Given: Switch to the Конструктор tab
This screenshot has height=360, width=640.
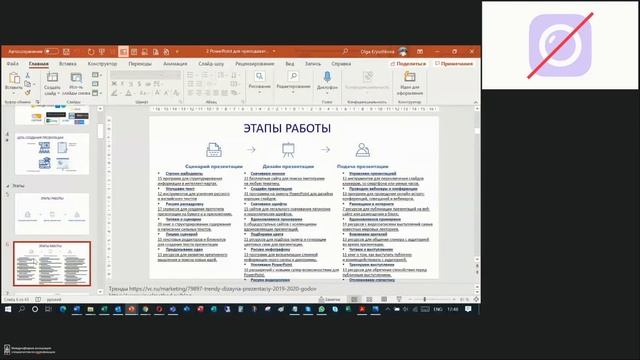Looking at the screenshot, I should [102, 64].
